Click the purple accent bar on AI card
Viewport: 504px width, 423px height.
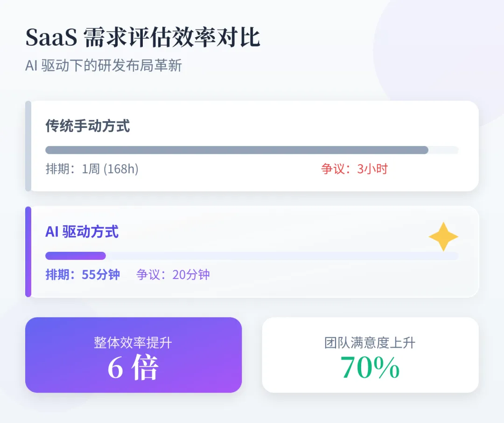pos(28,252)
